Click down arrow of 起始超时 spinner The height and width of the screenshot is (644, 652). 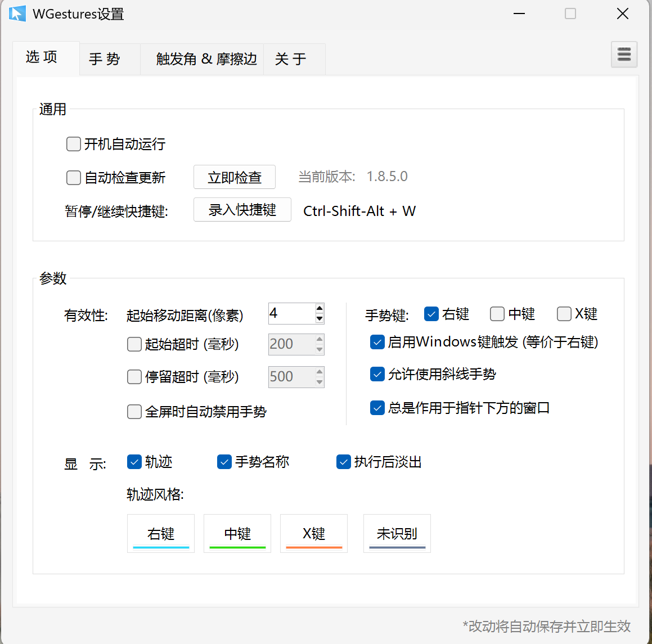click(320, 350)
